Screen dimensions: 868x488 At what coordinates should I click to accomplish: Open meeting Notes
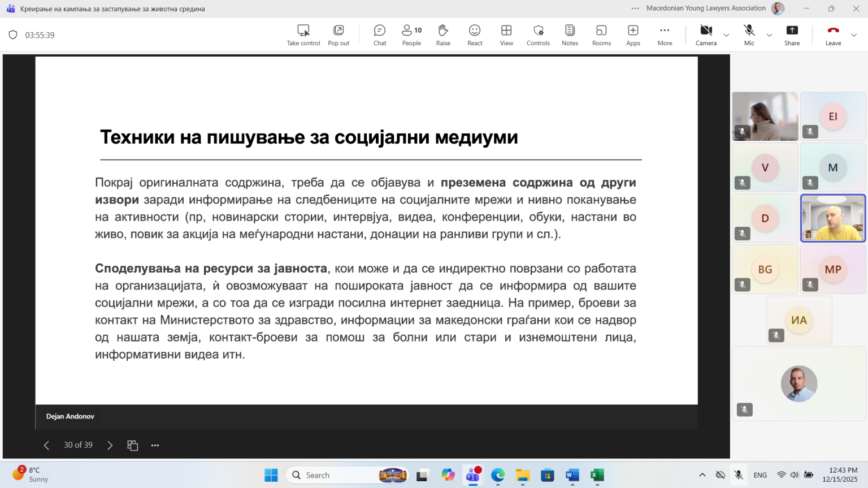coord(570,34)
